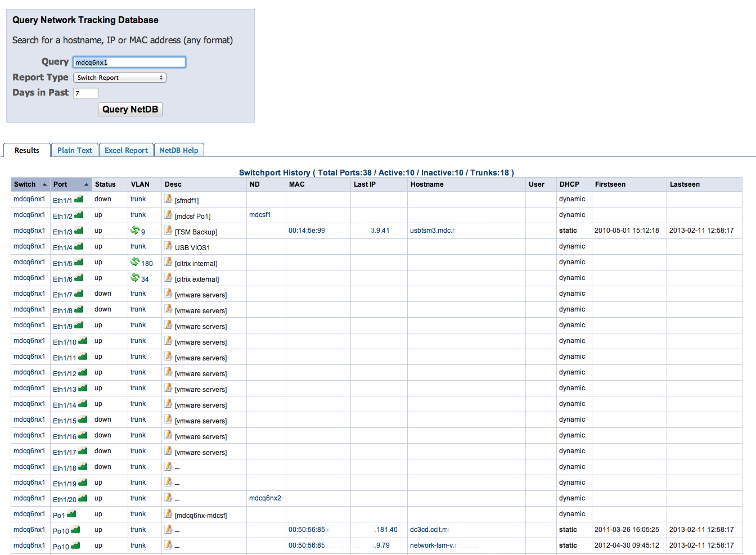The height and width of the screenshot is (555, 756).
Task: Open the Report Type dropdown
Action: point(120,78)
